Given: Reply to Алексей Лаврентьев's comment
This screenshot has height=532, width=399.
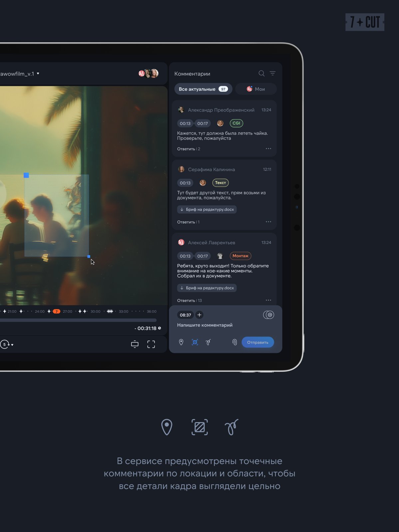Looking at the screenshot, I should [186, 301].
